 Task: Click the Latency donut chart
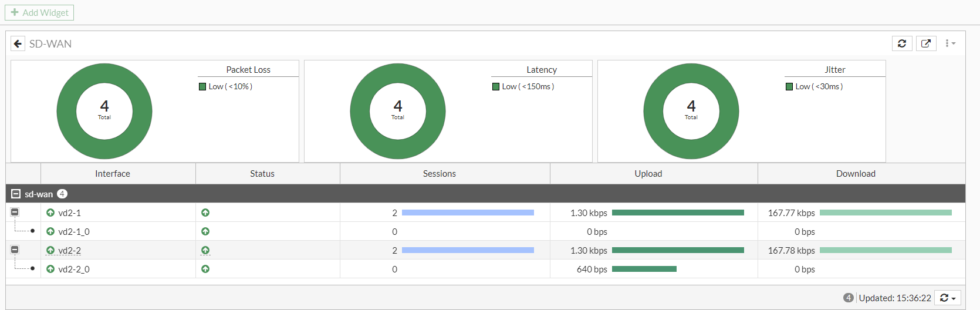[398, 111]
